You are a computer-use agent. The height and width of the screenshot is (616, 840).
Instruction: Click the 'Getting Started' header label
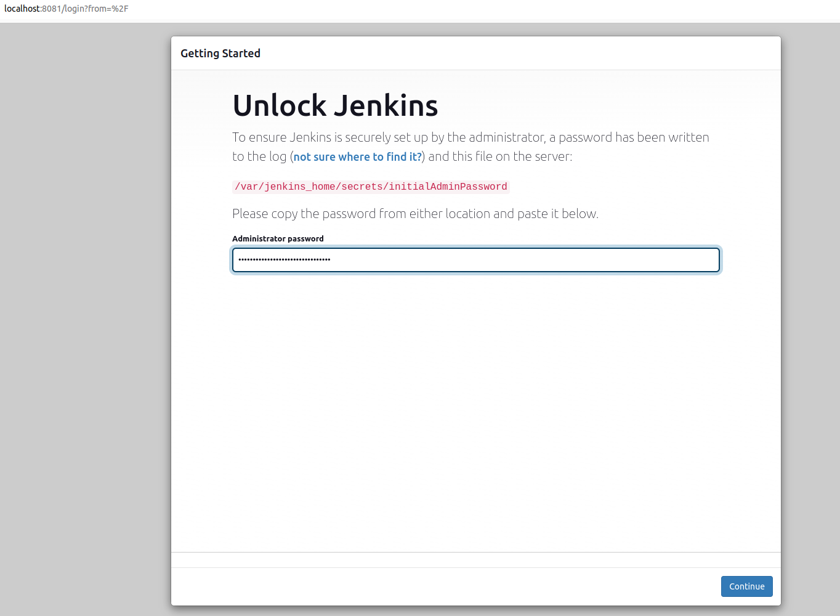point(220,53)
